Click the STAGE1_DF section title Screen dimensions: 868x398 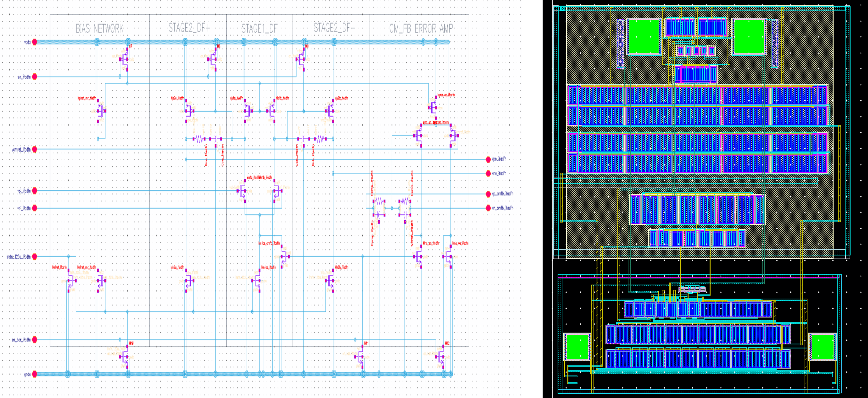click(259, 29)
